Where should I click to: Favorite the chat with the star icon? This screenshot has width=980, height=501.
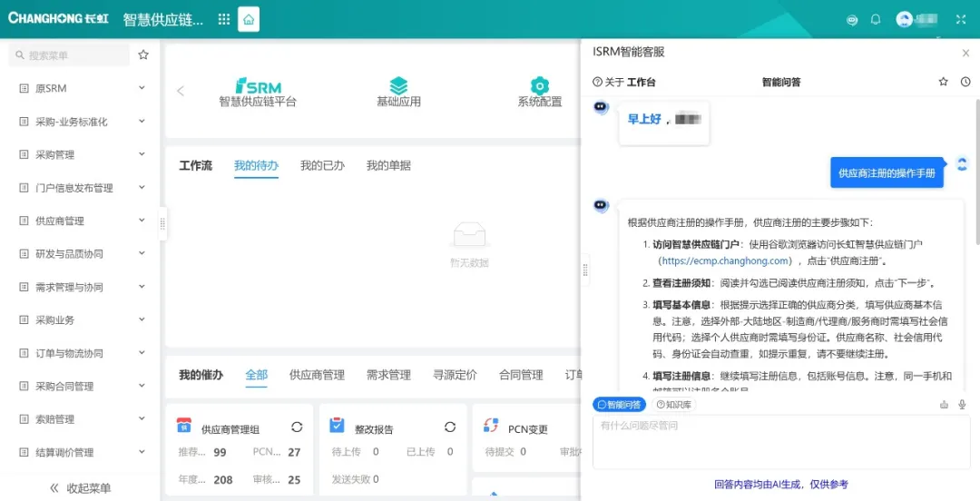click(943, 82)
